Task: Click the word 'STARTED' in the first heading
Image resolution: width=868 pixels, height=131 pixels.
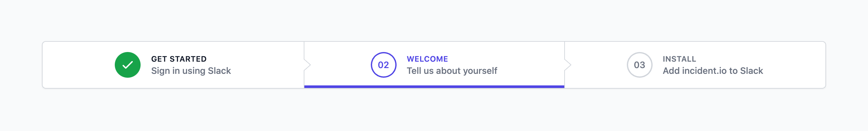Action: 188,59
